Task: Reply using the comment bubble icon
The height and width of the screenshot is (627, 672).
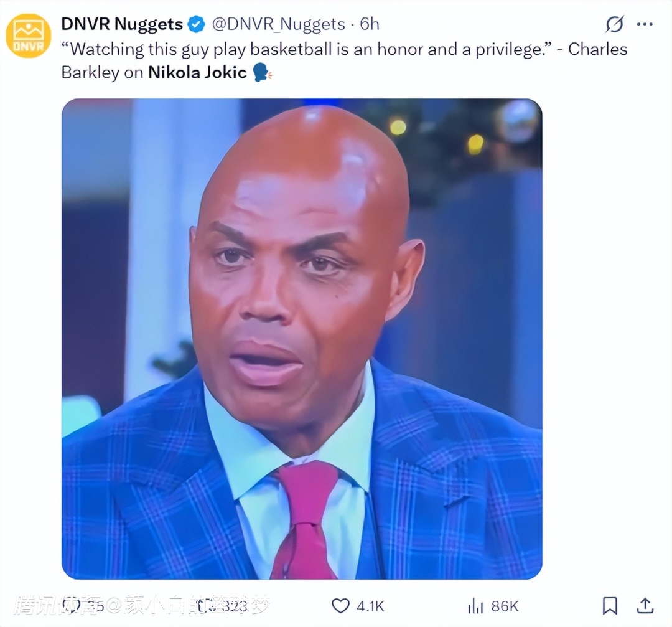Action: click(71, 605)
